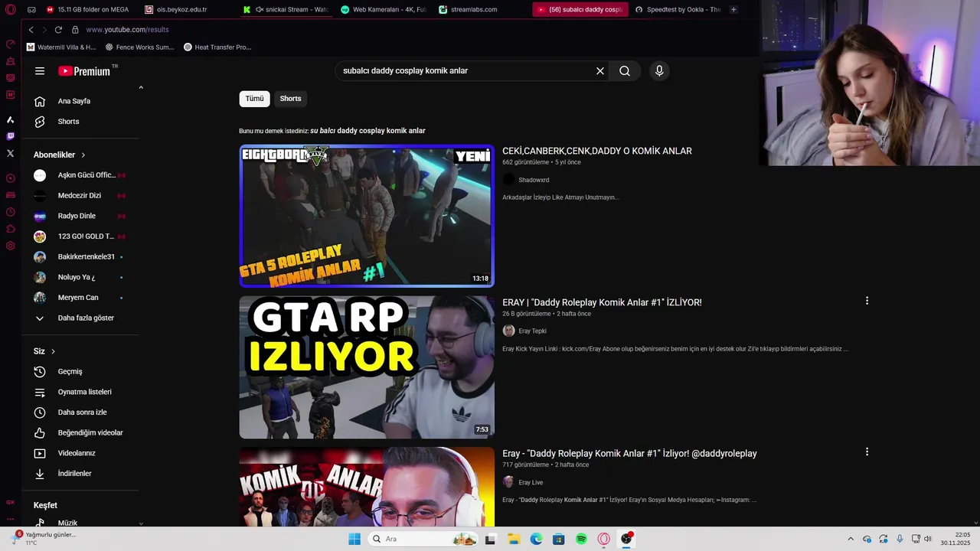The height and width of the screenshot is (551, 980).
Task: Open the Siz section chevron
Action: point(53,351)
